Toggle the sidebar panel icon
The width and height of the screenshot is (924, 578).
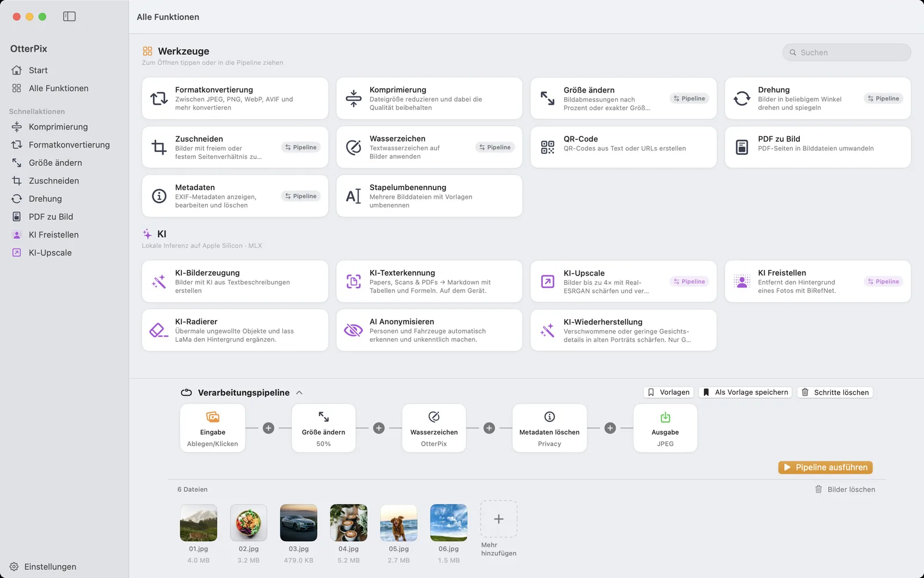[69, 17]
